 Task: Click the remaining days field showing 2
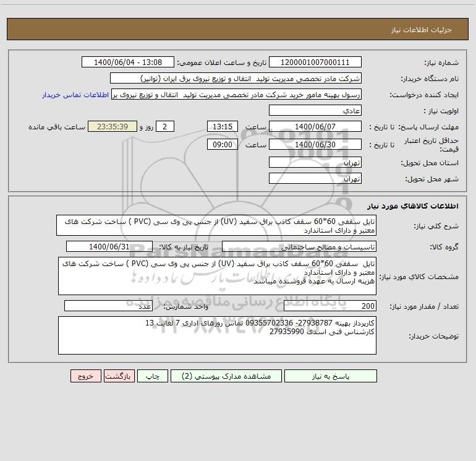[165, 127]
